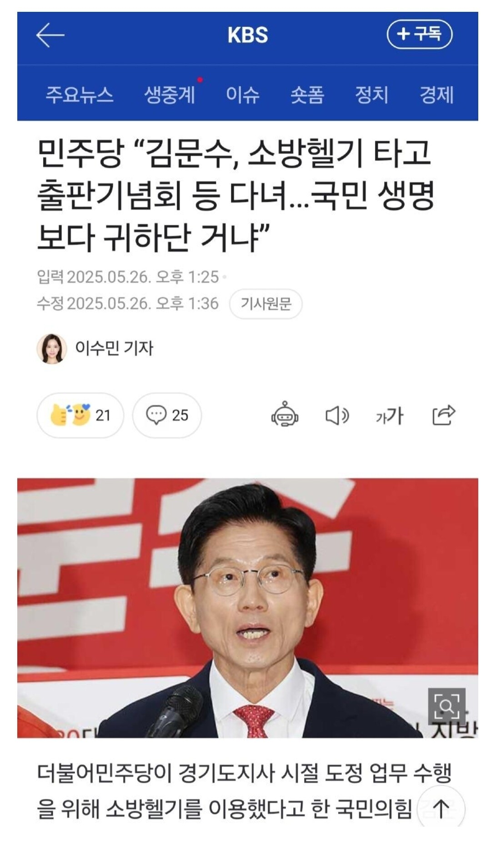The width and height of the screenshot is (491, 868).
Task: Go to the 정치 tab
Action: tap(372, 95)
